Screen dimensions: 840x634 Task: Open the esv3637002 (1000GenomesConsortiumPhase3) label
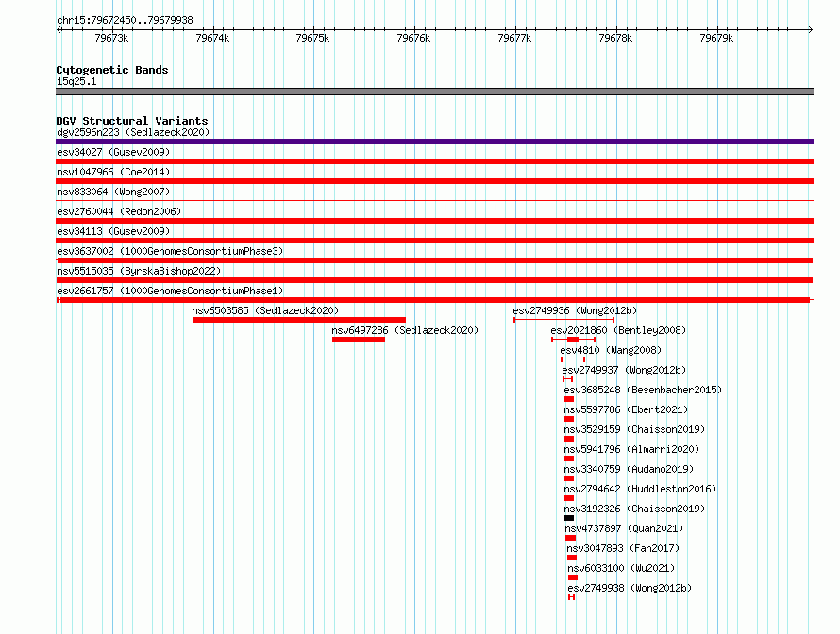click(x=170, y=251)
